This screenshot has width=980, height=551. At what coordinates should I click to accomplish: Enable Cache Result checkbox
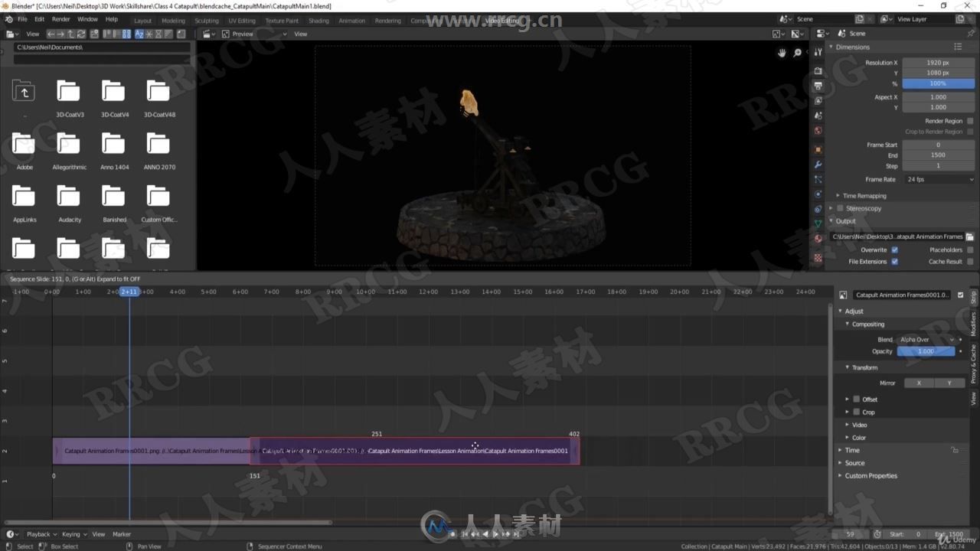tap(970, 262)
